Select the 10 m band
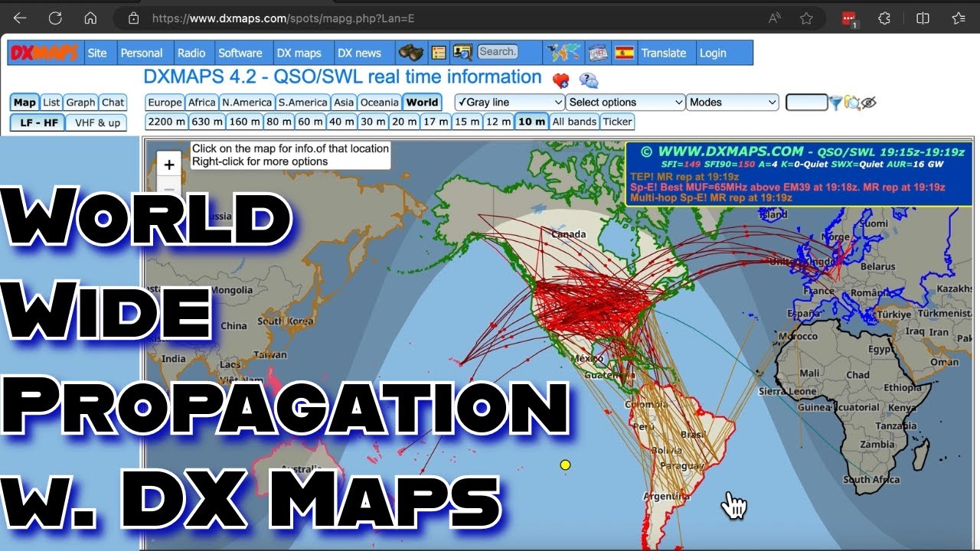 (531, 122)
